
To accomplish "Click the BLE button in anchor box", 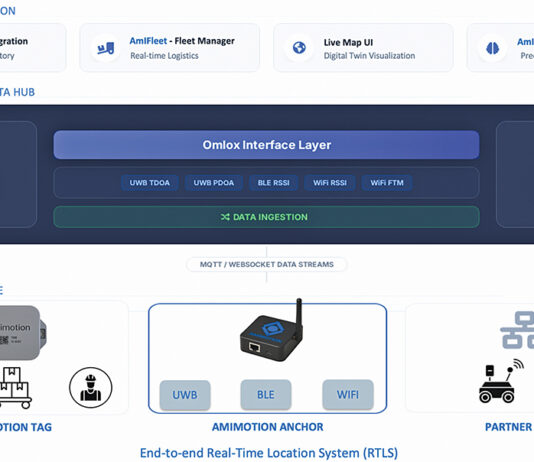I will click(x=266, y=395).
